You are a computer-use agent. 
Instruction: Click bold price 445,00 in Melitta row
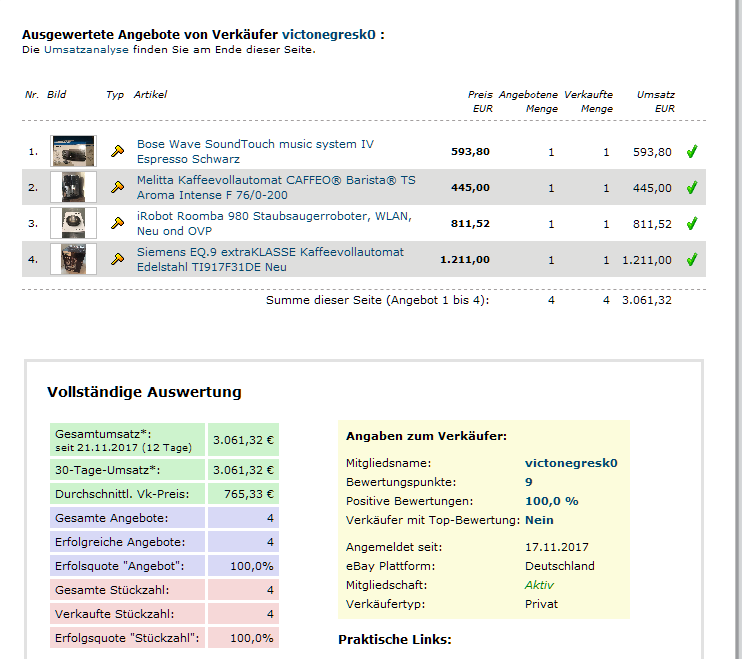click(470, 187)
